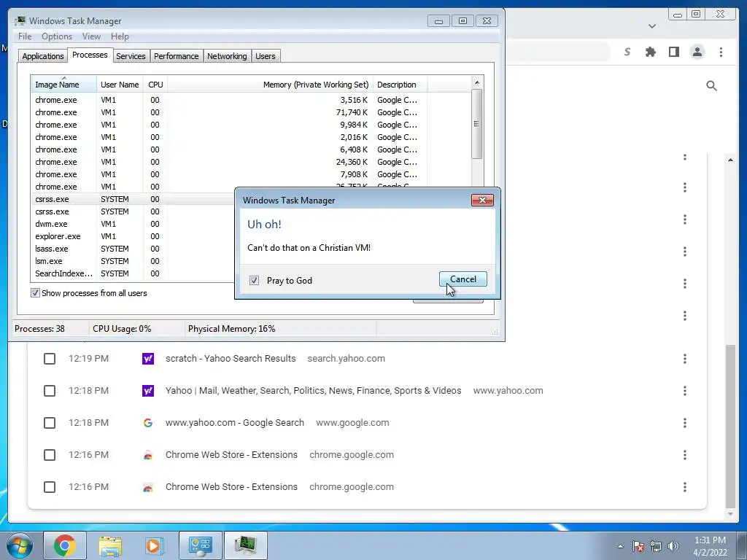
Task: Open more actions for 12:19 PM history entry
Action: [684, 359]
